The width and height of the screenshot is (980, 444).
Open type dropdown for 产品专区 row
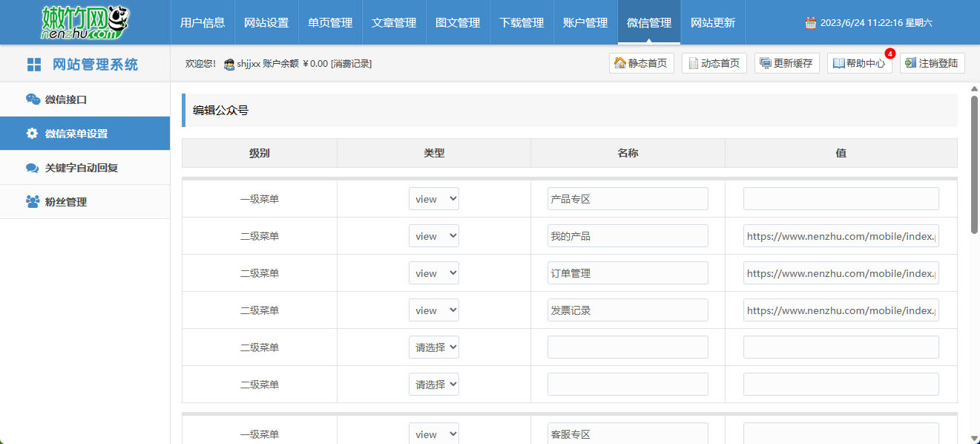[x=433, y=199]
